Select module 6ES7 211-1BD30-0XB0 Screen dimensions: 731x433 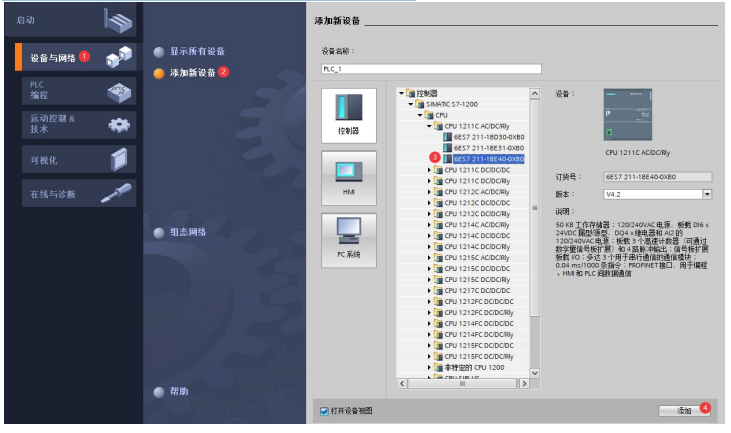[489, 137]
